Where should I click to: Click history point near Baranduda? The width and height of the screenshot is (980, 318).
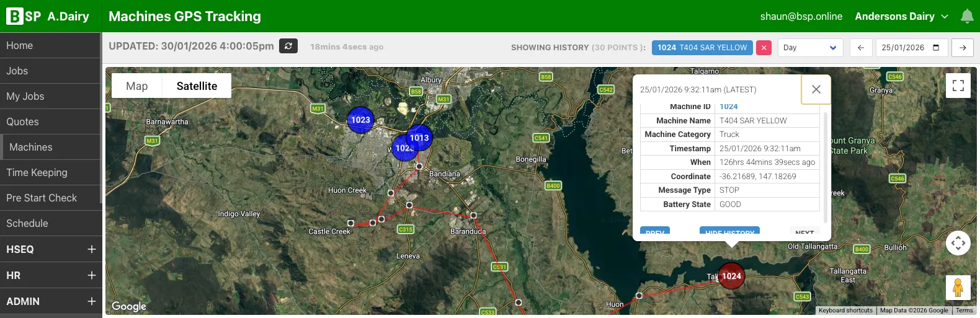(x=473, y=215)
